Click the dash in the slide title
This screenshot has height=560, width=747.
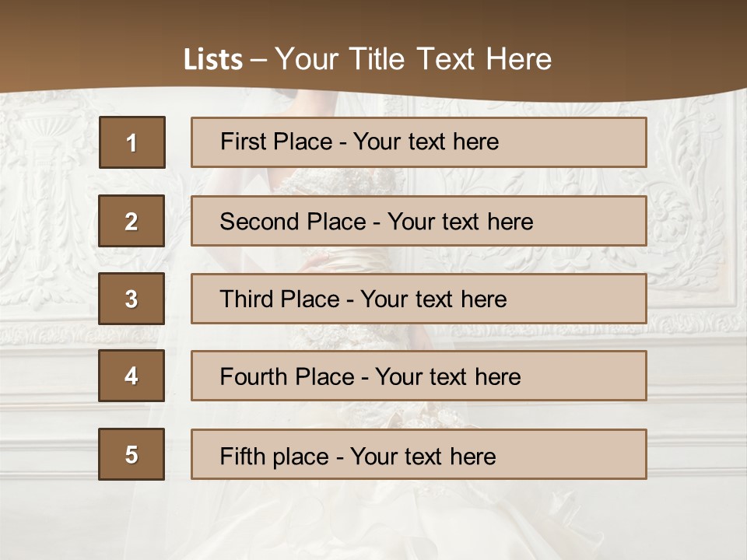click(258, 61)
